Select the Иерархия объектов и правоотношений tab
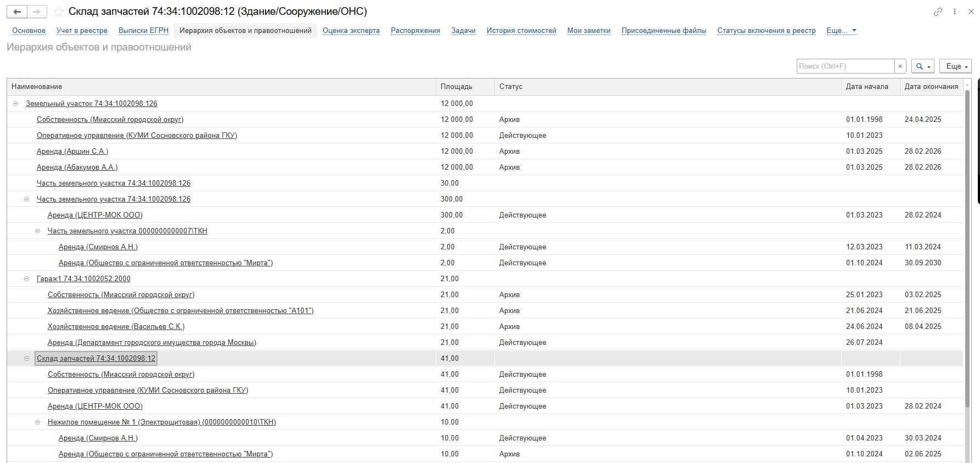980x463 pixels. click(245, 30)
